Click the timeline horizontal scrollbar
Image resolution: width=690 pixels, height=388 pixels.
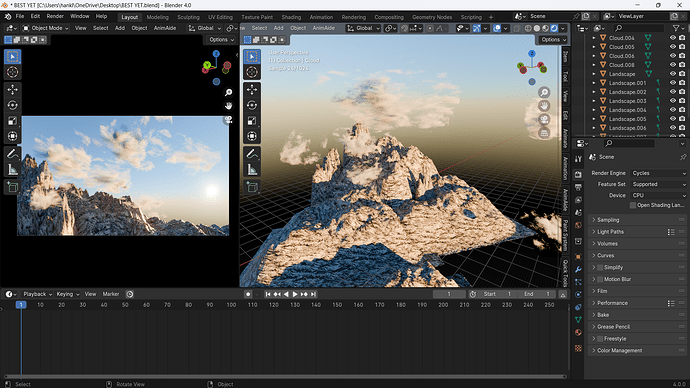point(285,377)
